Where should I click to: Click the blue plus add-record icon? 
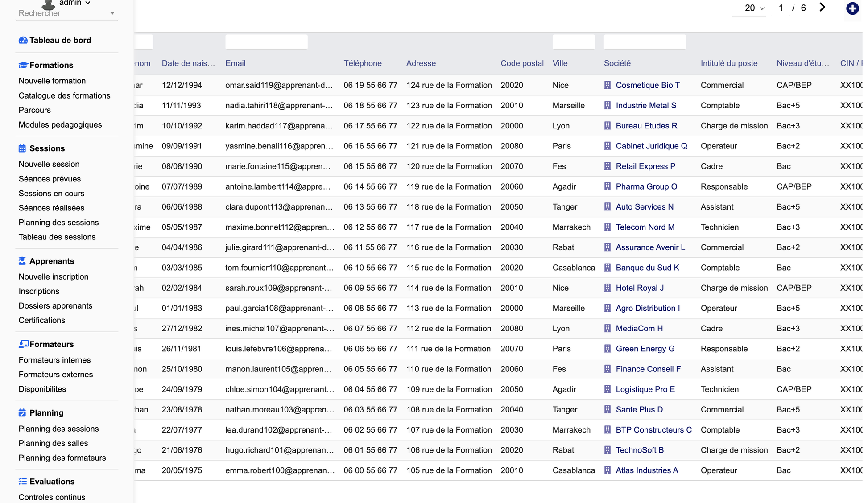(852, 8)
